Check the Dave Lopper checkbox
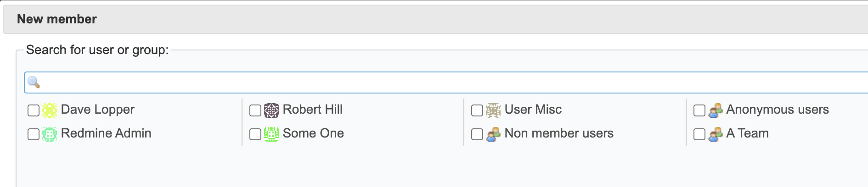This screenshot has height=187, width=868. [x=34, y=110]
